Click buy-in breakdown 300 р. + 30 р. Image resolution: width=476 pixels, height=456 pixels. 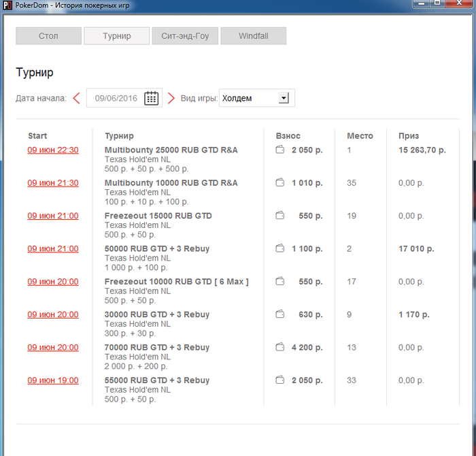pyautogui.click(x=131, y=333)
